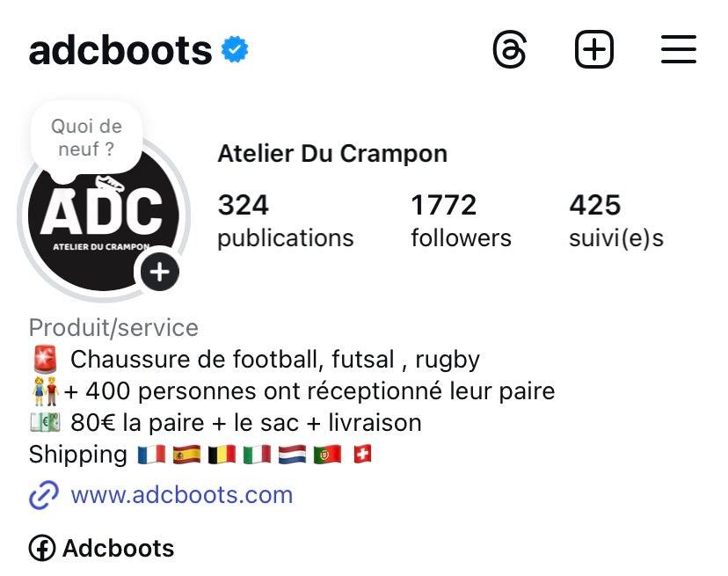Open the linked Adcboots Facebook page
The image size is (728, 576).
pos(118,549)
